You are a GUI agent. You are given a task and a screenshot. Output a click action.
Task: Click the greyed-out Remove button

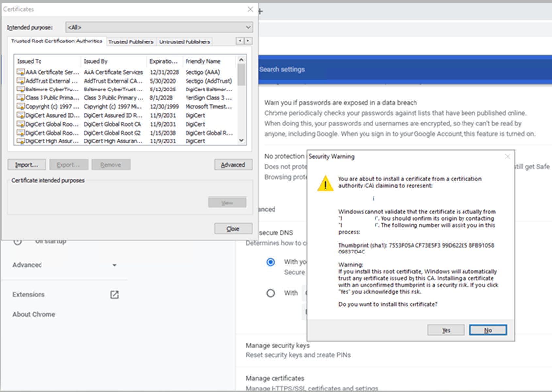pos(111,165)
